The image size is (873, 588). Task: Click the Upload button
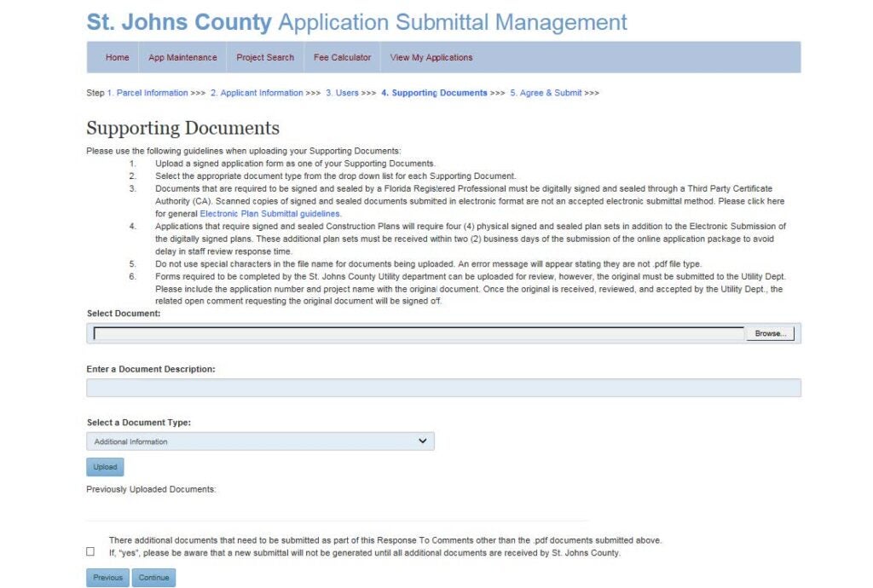click(105, 467)
